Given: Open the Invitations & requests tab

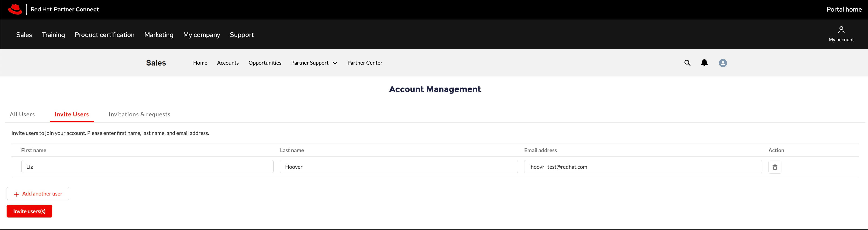Looking at the screenshot, I should (140, 114).
